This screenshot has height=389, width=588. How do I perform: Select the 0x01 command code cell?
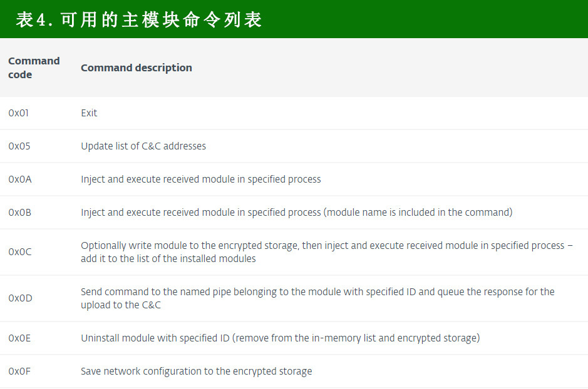point(19,113)
